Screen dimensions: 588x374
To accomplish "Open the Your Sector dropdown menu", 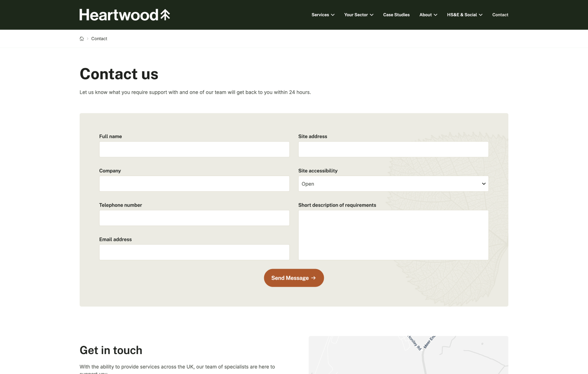I will pyautogui.click(x=356, y=15).
